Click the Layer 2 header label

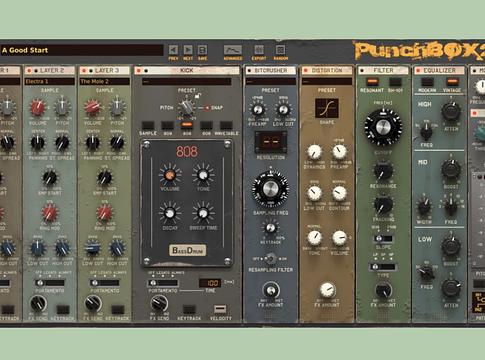52,71
